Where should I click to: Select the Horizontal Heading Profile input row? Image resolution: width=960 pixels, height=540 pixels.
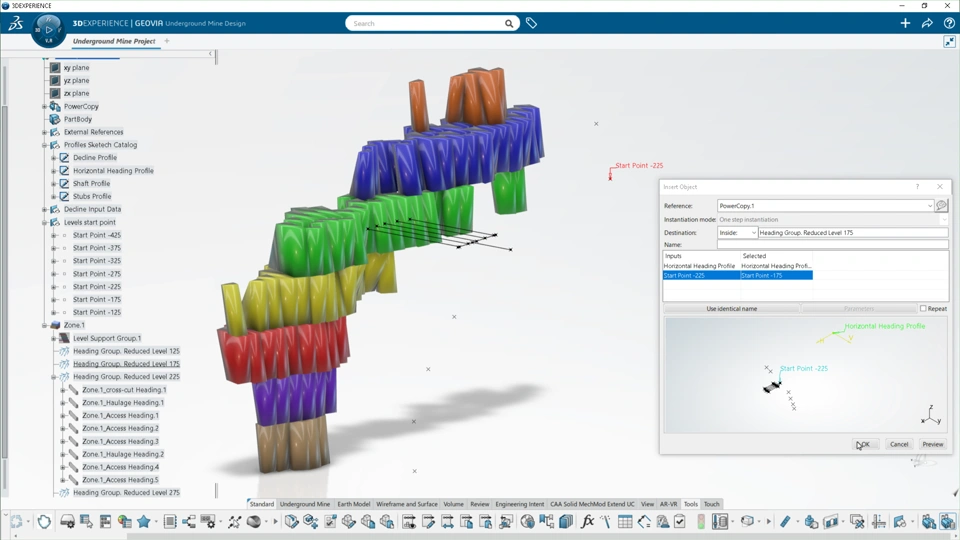pyautogui.click(x=738, y=266)
